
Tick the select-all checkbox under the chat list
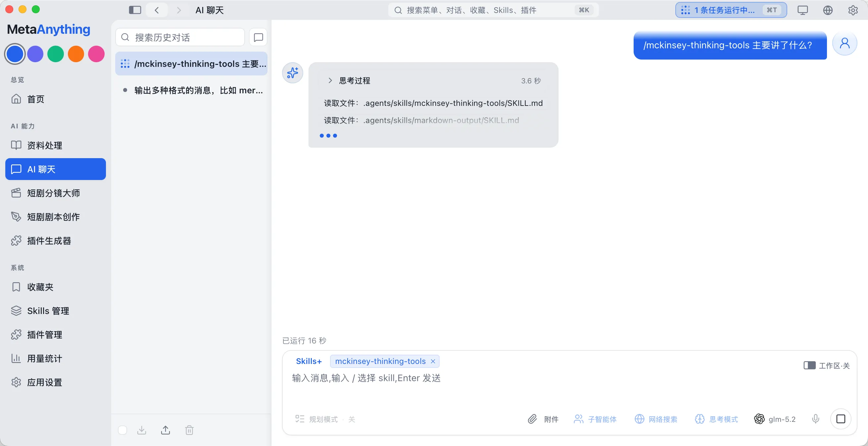point(122,430)
